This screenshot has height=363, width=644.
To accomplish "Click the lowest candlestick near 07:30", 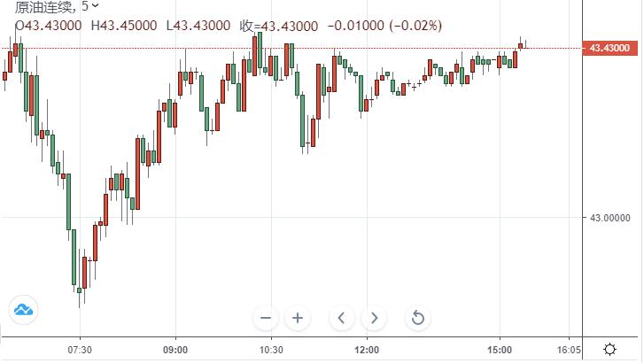I will point(79,290).
